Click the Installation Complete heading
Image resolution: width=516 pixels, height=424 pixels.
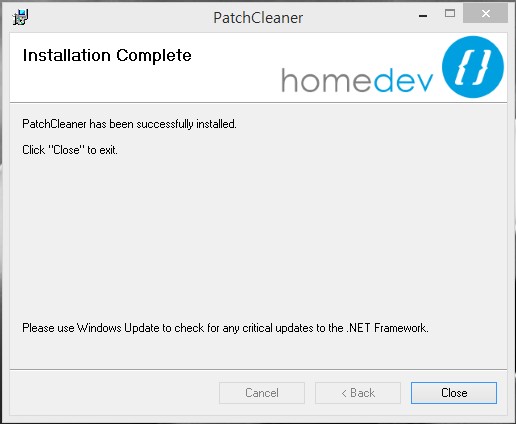pos(107,55)
